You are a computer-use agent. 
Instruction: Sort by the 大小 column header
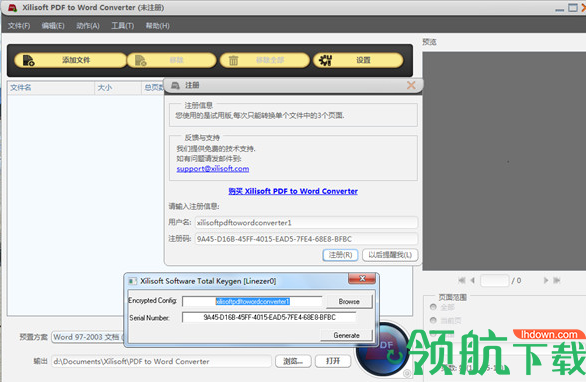118,88
